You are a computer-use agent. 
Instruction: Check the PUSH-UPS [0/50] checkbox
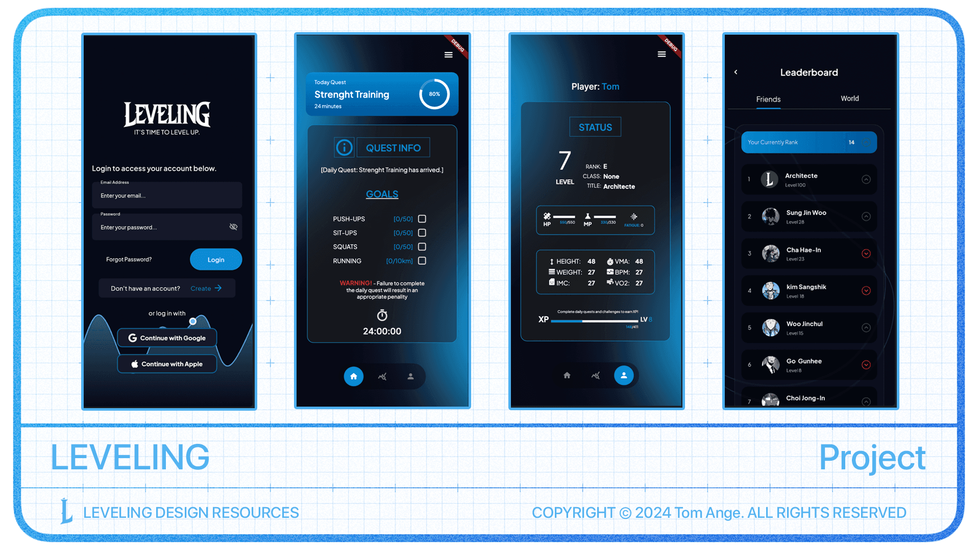click(x=423, y=218)
